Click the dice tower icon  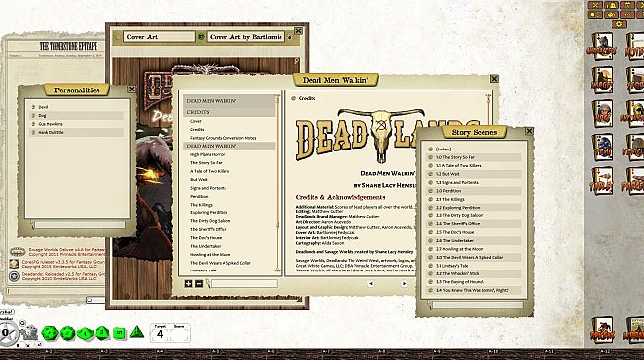click(x=30, y=332)
